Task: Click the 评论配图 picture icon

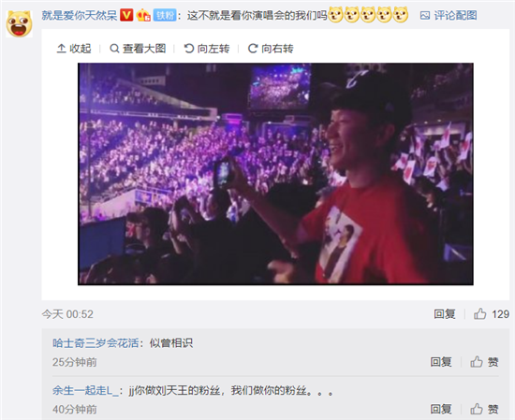Action: (425, 15)
